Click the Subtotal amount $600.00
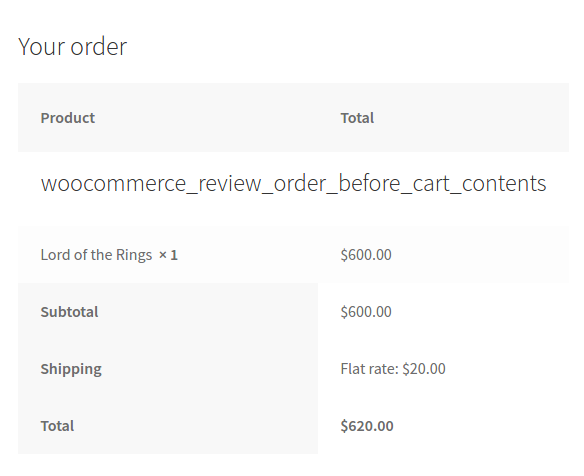584x476 pixels. 366,312
